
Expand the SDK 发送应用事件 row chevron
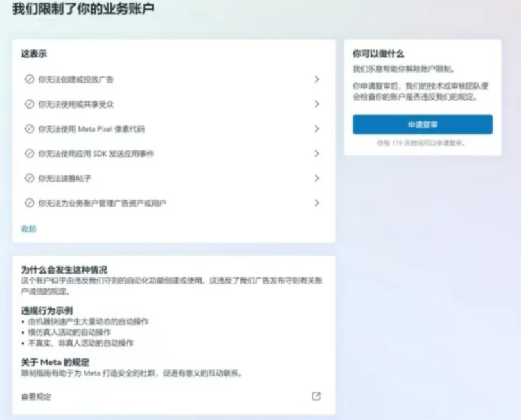[x=317, y=153]
